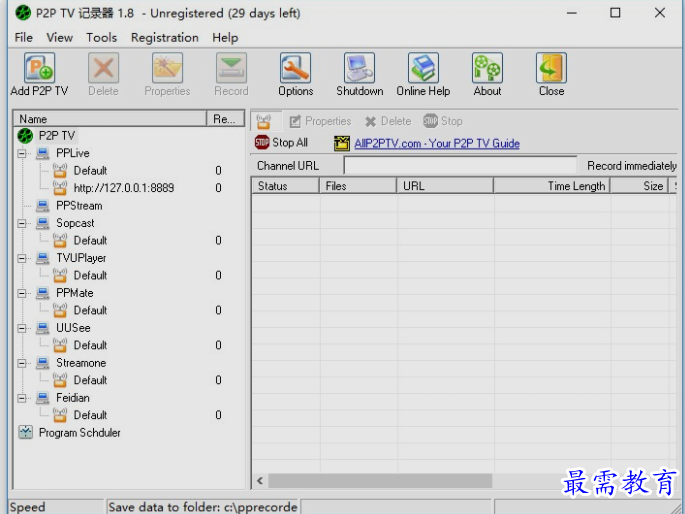Click the horizontal scrollbar thumb

tap(380, 481)
